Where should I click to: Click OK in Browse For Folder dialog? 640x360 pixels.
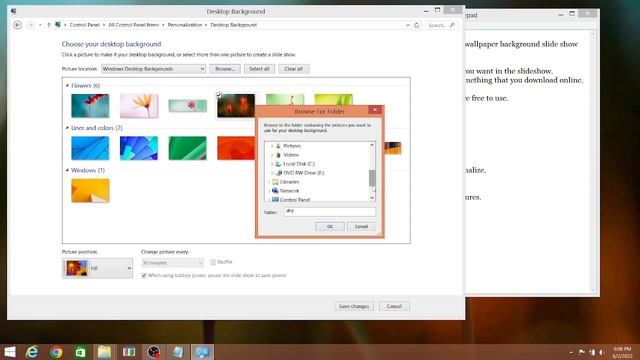[330, 227]
